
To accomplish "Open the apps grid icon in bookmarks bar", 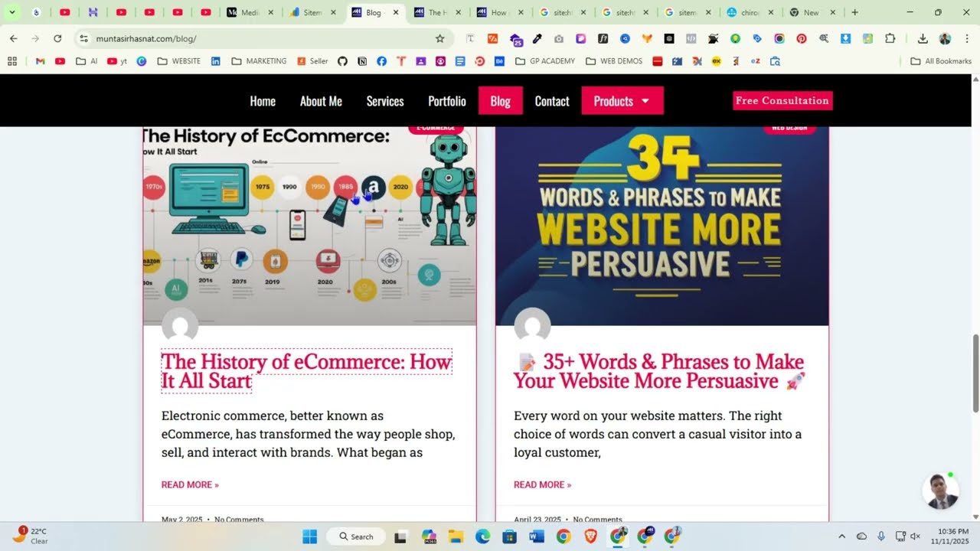I will [x=11, y=61].
